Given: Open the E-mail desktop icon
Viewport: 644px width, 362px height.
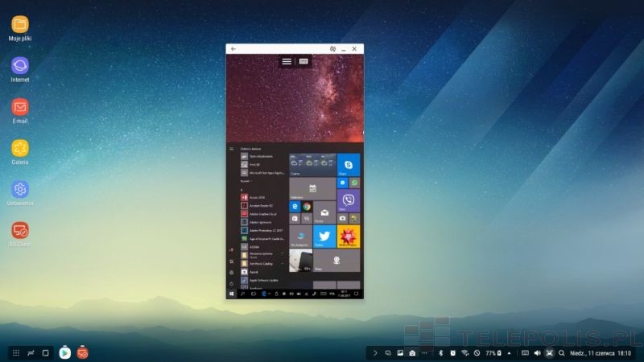Looking at the screenshot, I should coord(19,111).
